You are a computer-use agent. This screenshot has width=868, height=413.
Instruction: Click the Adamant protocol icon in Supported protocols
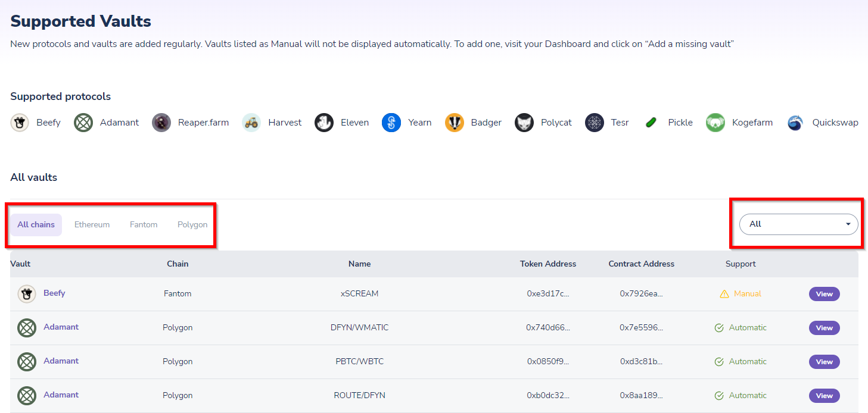(83, 123)
